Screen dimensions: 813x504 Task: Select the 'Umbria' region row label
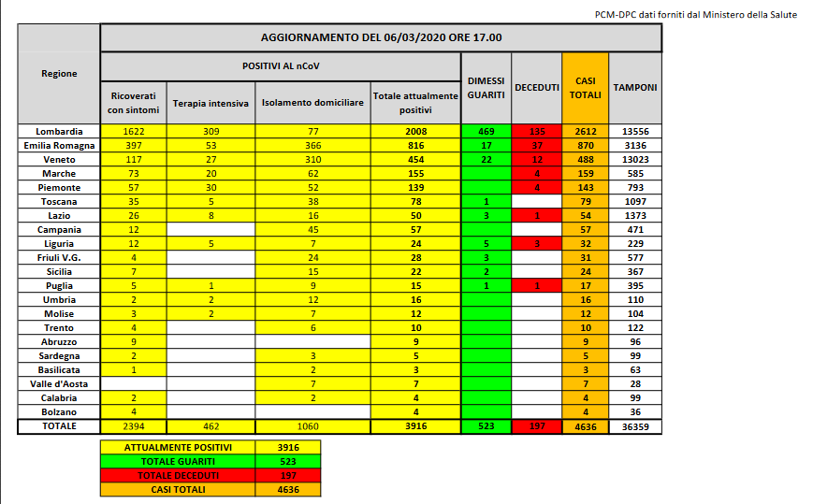(x=59, y=299)
